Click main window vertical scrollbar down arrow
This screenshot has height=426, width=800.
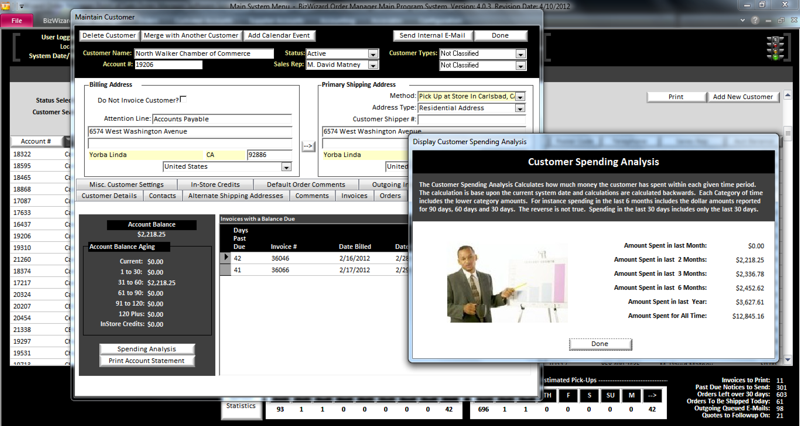point(789,360)
